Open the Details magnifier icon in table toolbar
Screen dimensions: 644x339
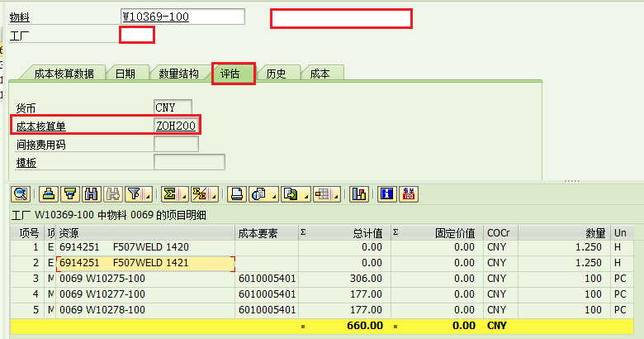[x=21, y=193]
